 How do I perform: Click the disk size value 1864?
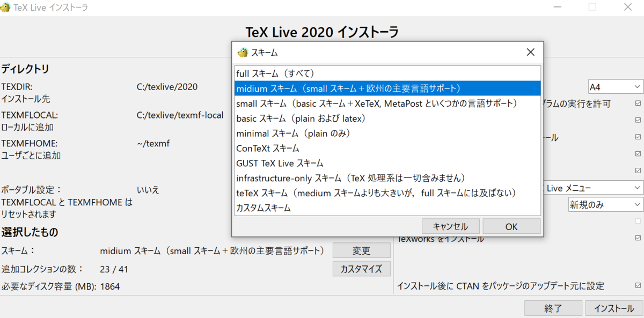coord(110,287)
